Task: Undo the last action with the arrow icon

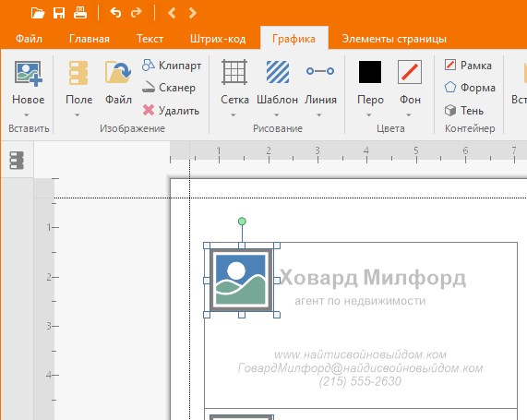Action: 115,13
